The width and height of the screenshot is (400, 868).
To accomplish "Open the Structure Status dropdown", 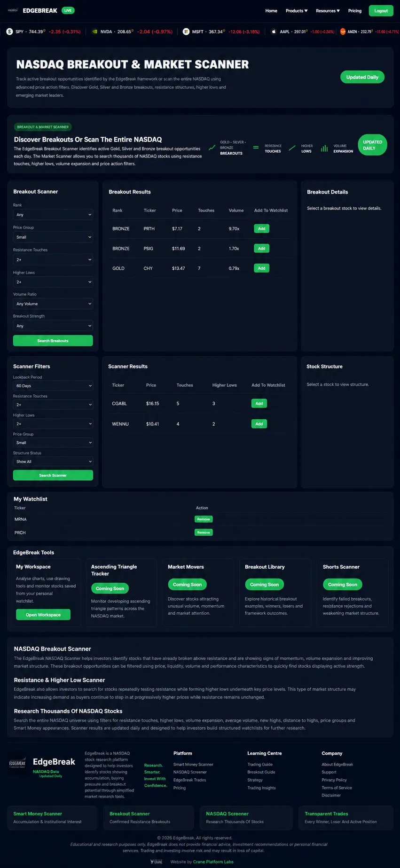I will 53,462.
